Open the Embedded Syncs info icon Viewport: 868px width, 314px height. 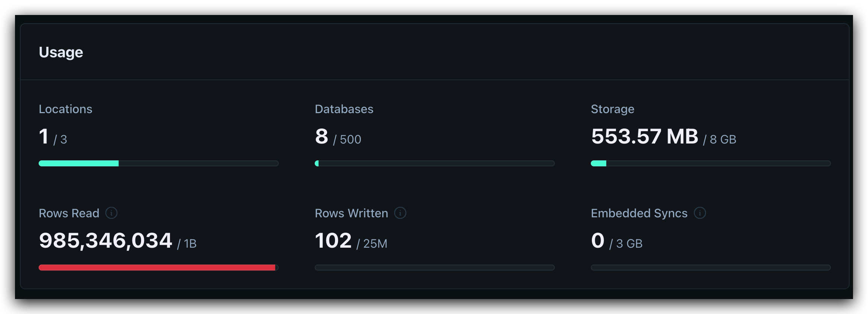(x=700, y=213)
